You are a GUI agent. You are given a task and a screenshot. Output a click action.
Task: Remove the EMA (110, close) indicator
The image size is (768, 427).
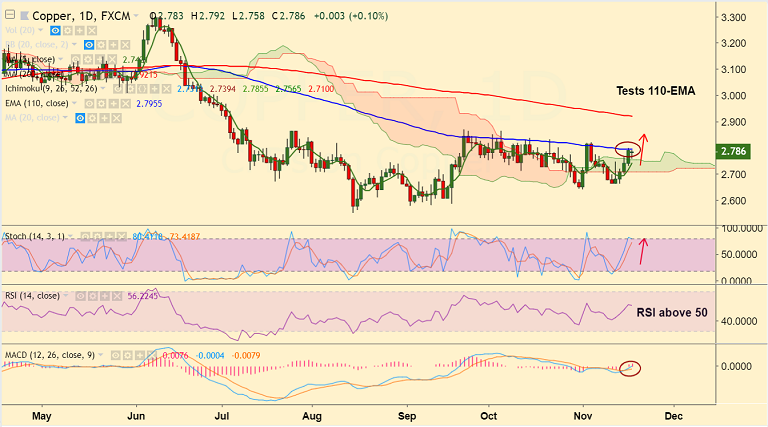(126, 103)
